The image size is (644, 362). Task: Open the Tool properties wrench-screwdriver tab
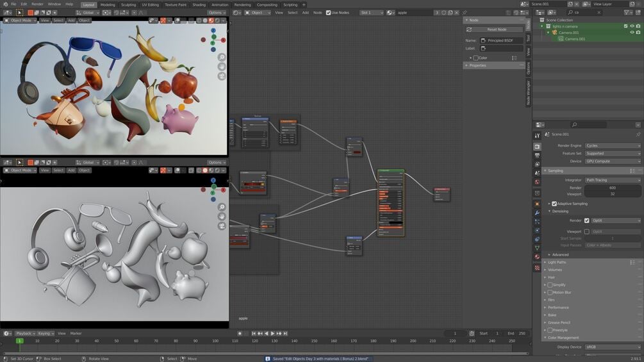point(537,135)
